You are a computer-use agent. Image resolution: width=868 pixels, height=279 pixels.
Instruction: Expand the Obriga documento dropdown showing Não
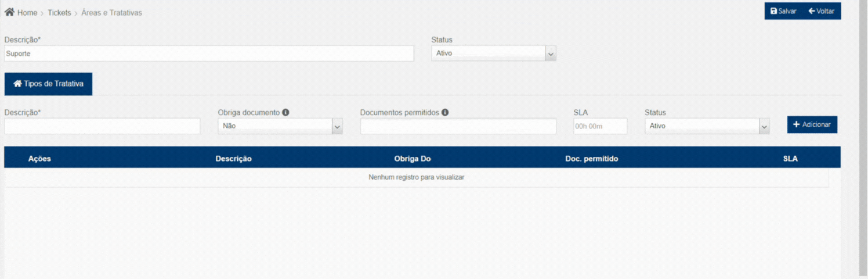(280, 126)
